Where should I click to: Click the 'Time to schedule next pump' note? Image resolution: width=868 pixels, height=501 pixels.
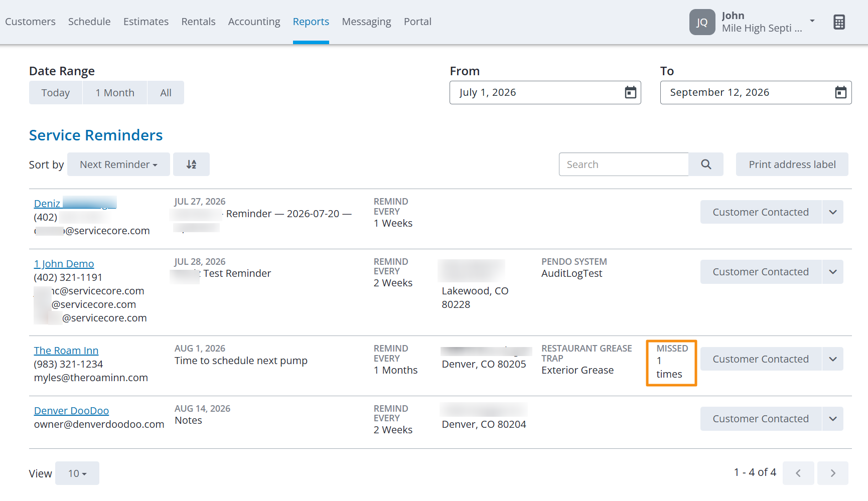click(x=241, y=361)
